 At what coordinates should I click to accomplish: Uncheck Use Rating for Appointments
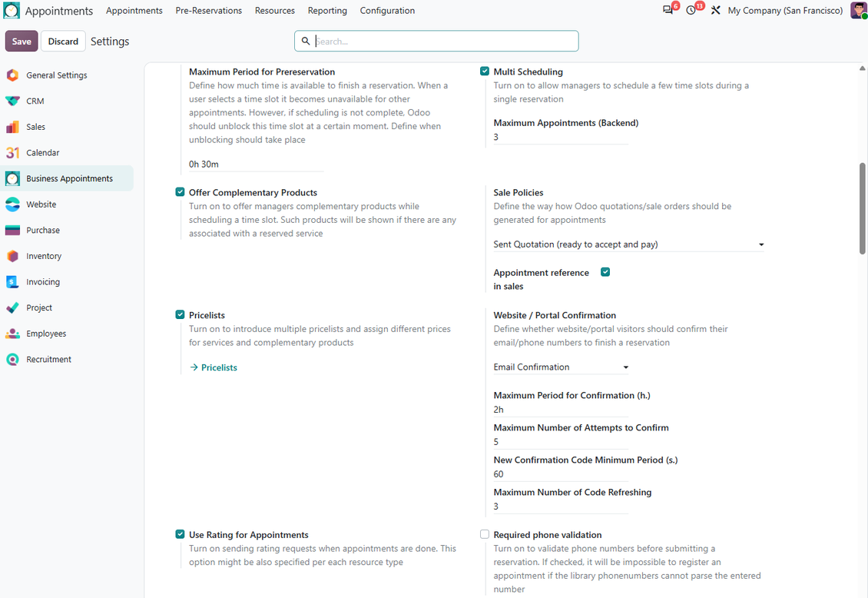[180, 534]
